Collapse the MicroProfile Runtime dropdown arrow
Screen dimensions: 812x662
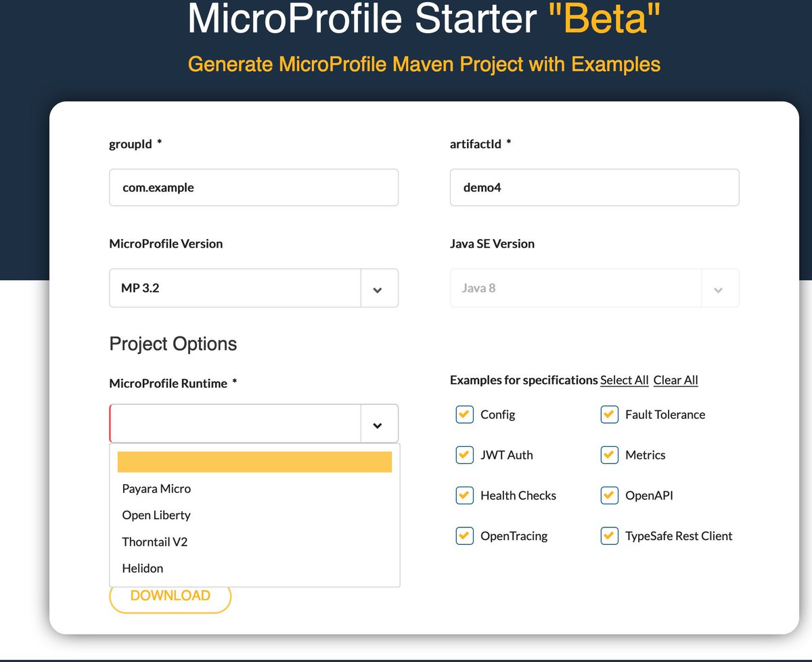(378, 424)
